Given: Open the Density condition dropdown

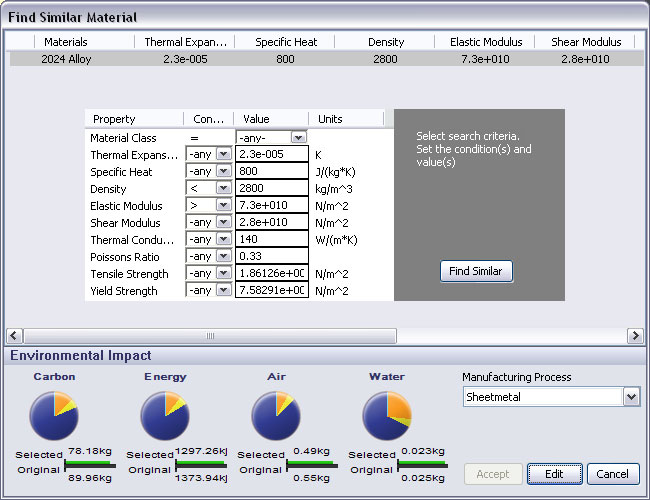Looking at the screenshot, I should [x=223, y=188].
